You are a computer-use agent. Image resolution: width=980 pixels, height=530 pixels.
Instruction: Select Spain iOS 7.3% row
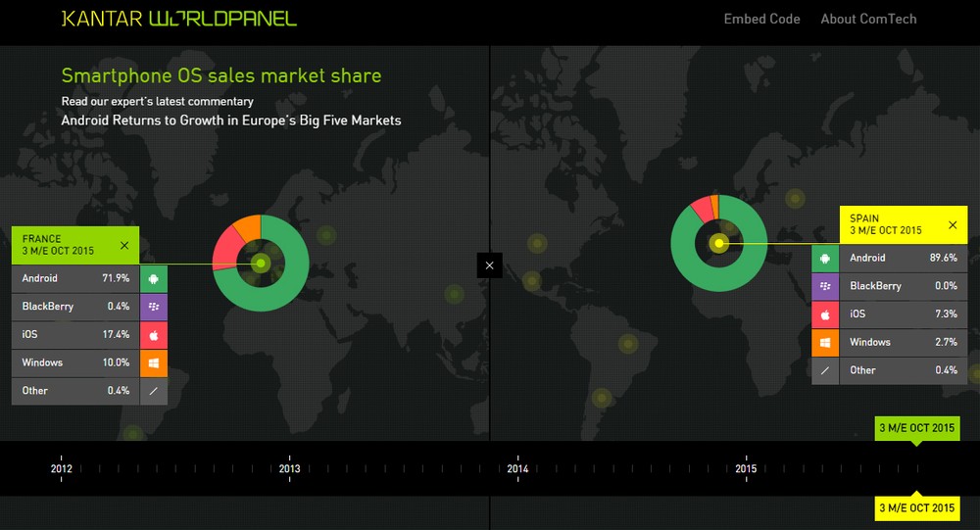[x=904, y=314]
